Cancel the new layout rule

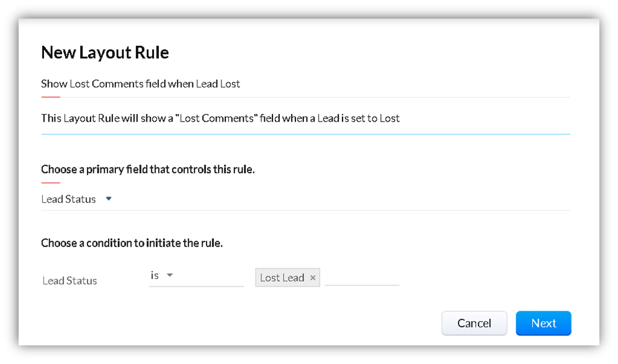(474, 323)
